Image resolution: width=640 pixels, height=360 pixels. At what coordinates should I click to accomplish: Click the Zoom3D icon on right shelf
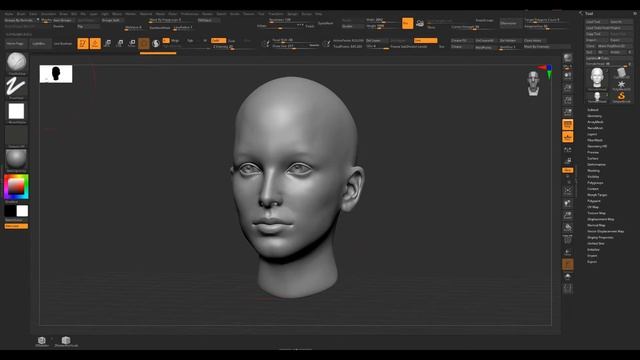[568, 216]
